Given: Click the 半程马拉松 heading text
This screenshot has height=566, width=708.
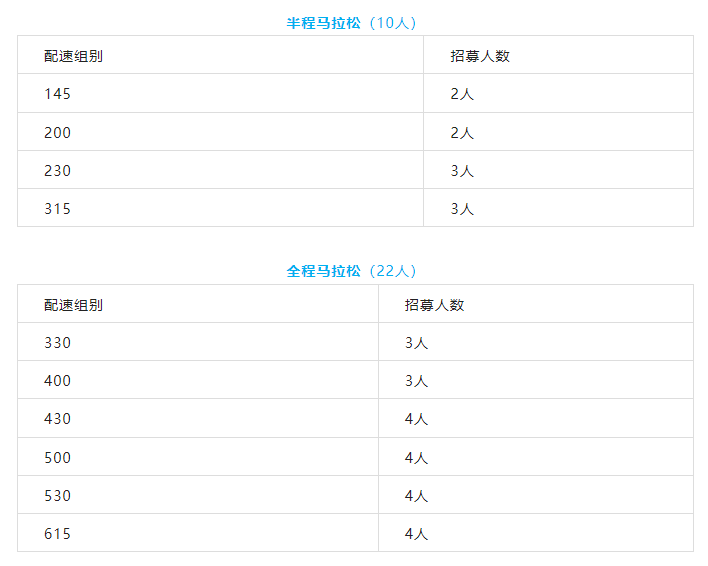Looking at the screenshot, I should pyautogui.click(x=323, y=23).
